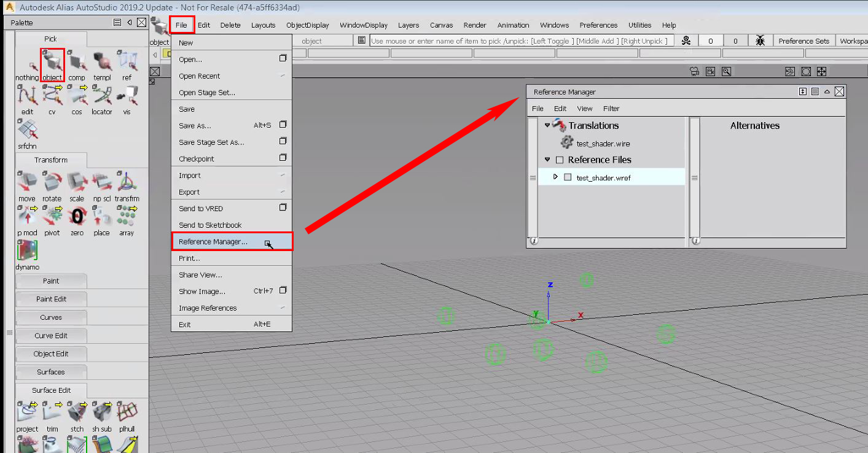Open the Import submenu
This screenshot has height=453, width=868.
(x=232, y=176)
